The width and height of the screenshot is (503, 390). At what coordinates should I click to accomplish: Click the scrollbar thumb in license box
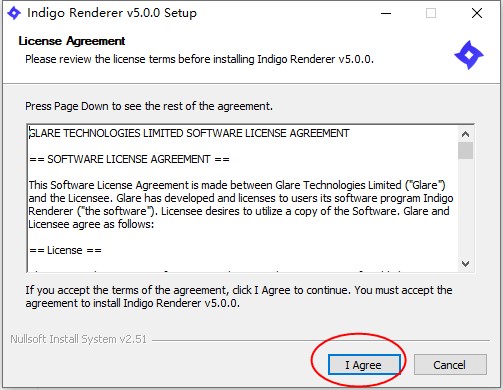pos(465,151)
